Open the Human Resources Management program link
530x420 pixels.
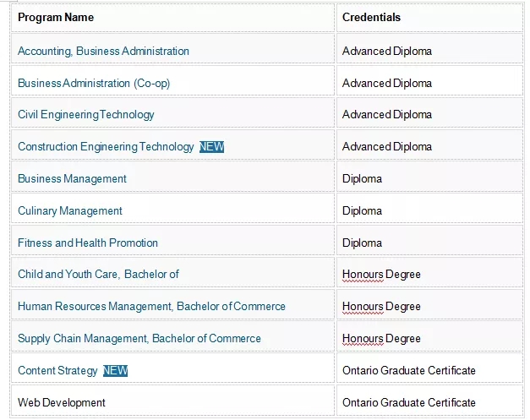pyautogui.click(x=151, y=306)
